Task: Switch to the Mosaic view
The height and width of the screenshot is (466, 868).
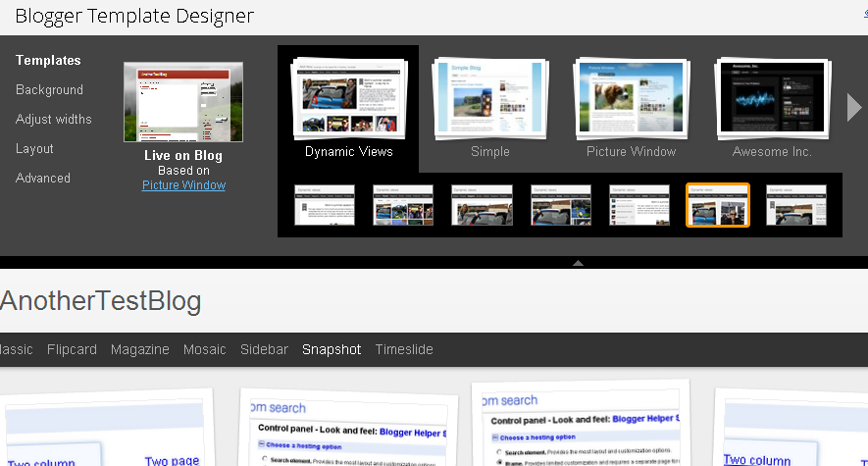Action: pyautogui.click(x=205, y=350)
